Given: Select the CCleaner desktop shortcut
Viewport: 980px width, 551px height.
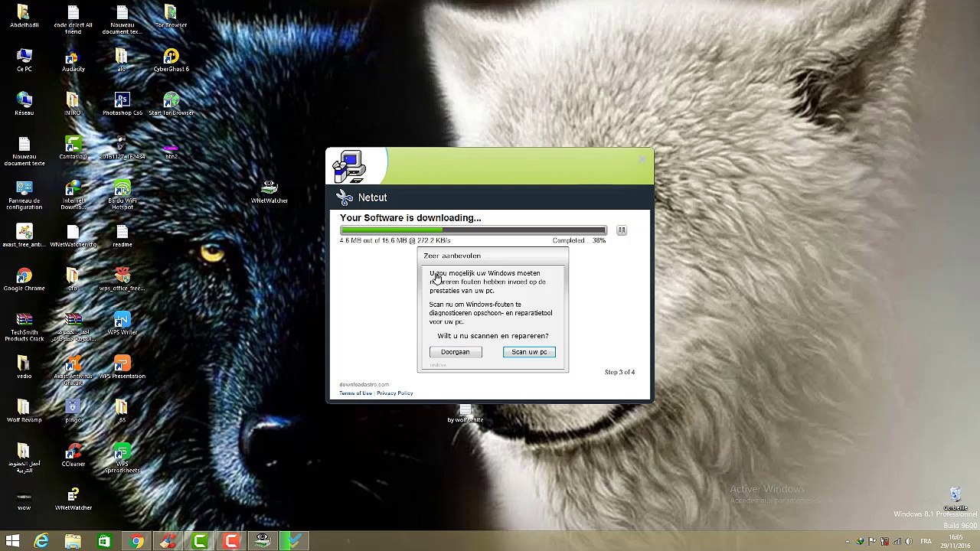Looking at the screenshot, I should click(x=73, y=454).
